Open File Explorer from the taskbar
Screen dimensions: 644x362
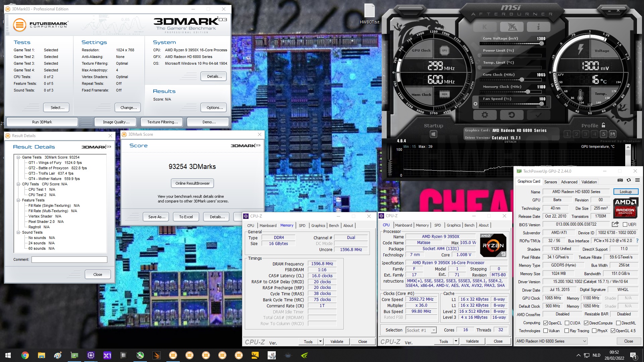41,355
